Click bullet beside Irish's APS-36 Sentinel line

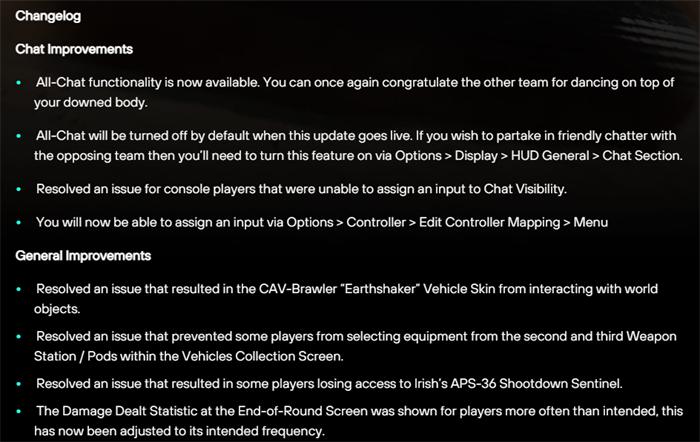pyautogui.click(x=19, y=384)
